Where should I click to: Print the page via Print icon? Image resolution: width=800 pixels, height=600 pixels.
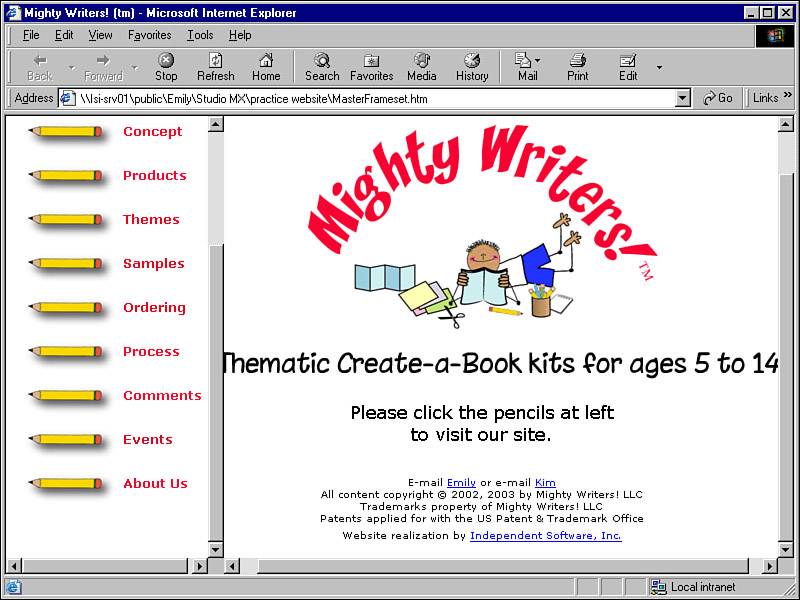click(x=578, y=68)
